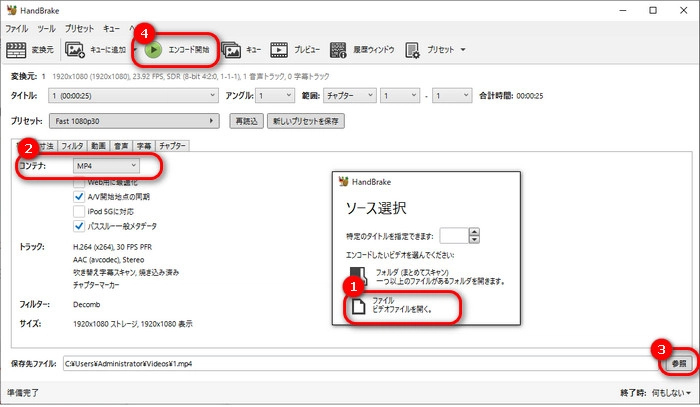
Task: Open the プリセット menu in the menu bar
Action: (x=79, y=29)
